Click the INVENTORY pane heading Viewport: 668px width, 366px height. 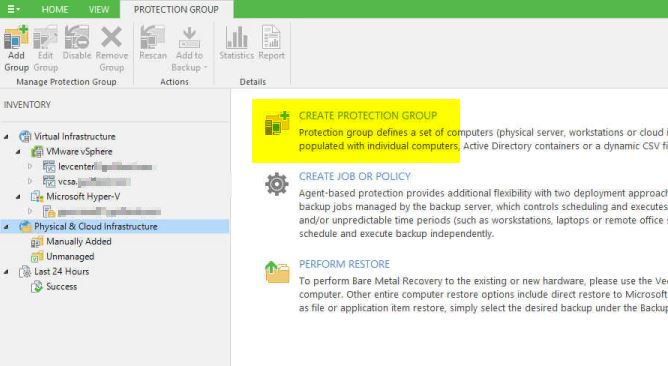click(27, 105)
